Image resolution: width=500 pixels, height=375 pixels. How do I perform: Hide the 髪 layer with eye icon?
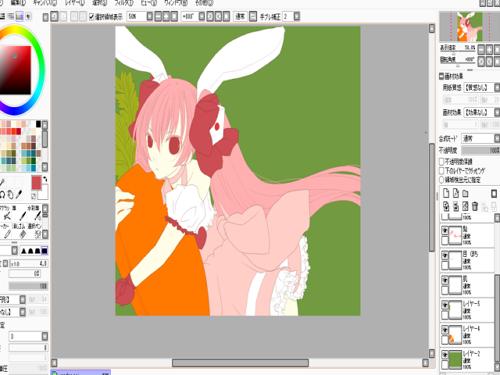(445, 230)
